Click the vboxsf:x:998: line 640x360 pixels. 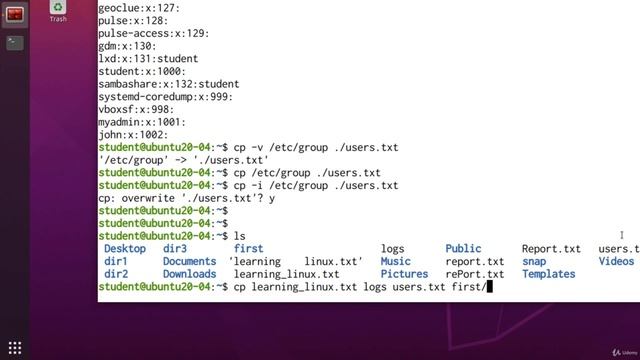pos(136,109)
